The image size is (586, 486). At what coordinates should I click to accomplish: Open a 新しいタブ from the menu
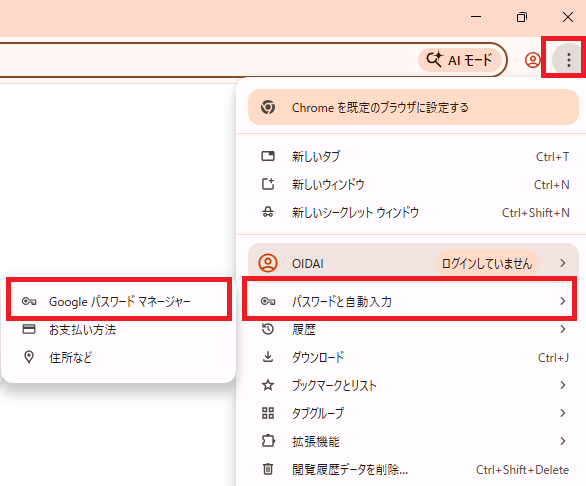click(x=413, y=156)
